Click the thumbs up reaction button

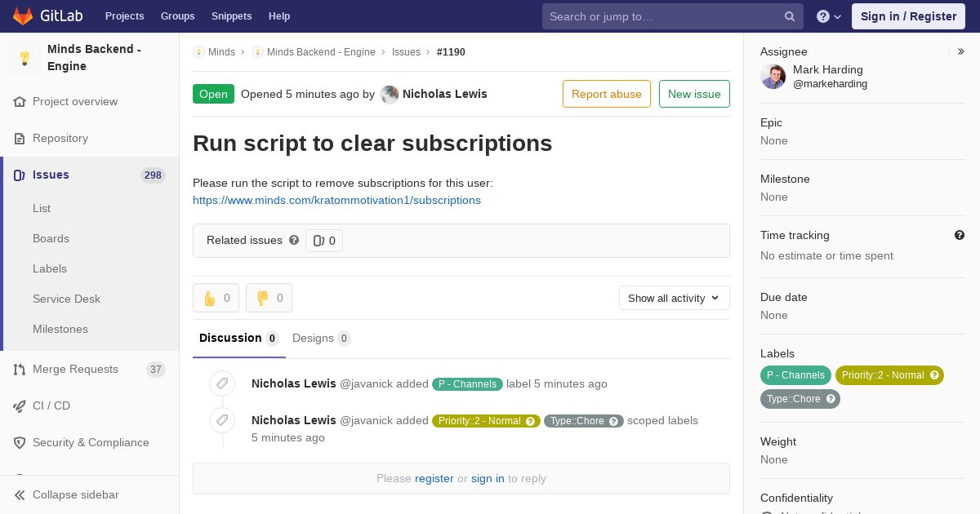point(216,298)
